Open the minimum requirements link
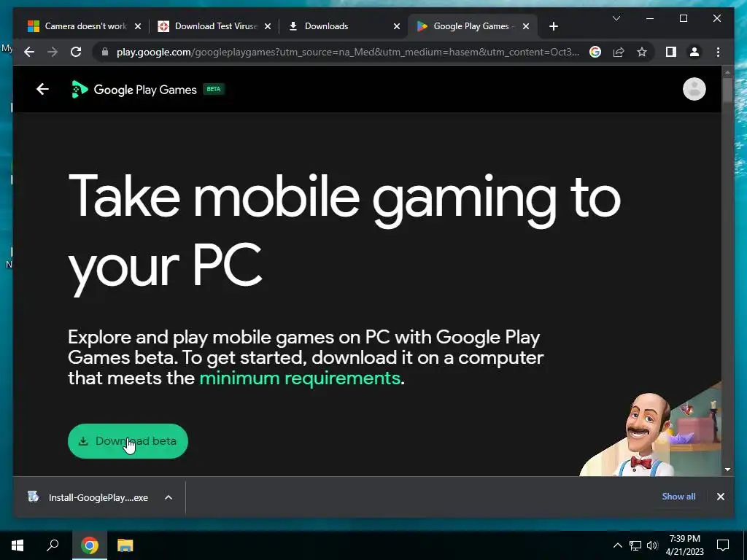Screen dimensions: 747x560 coord(300,378)
